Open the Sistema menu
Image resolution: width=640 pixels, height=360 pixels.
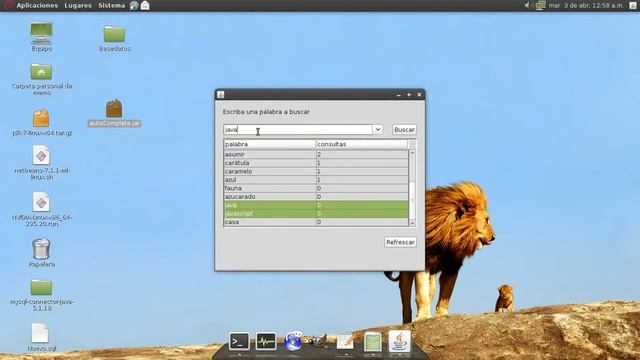click(x=111, y=5)
